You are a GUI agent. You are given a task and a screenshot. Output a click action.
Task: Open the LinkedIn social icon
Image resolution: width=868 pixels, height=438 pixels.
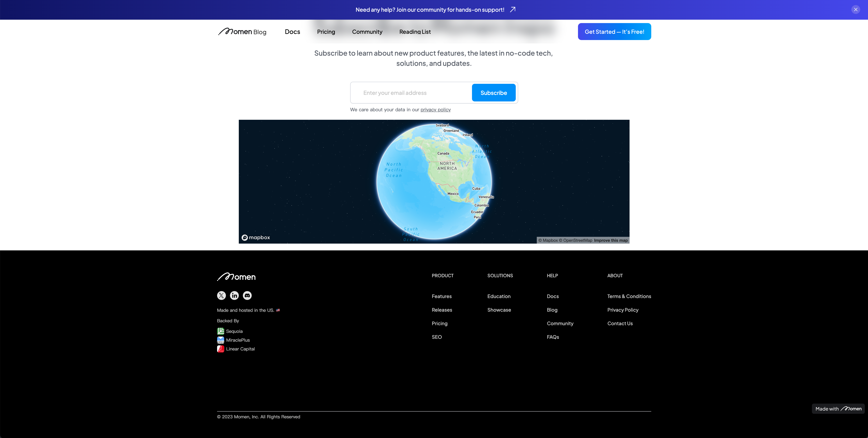tap(234, 296)
